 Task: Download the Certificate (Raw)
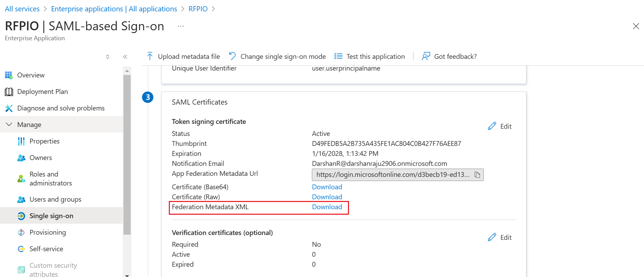tap(327, 197)
